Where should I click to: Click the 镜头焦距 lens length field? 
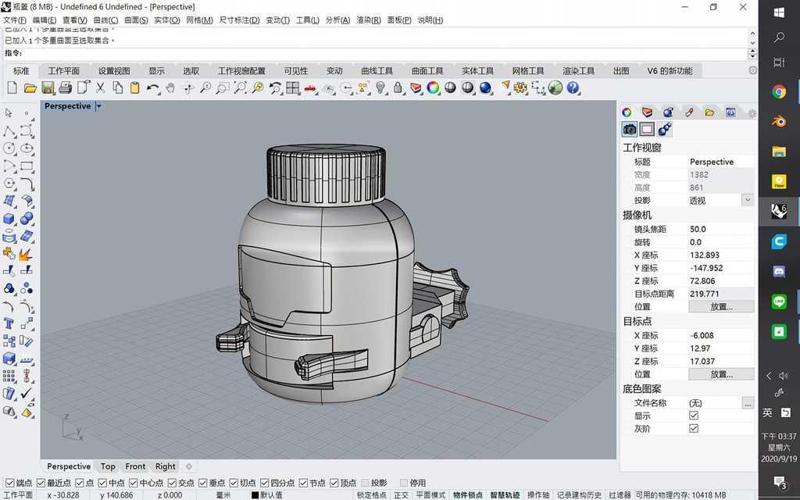720,229
